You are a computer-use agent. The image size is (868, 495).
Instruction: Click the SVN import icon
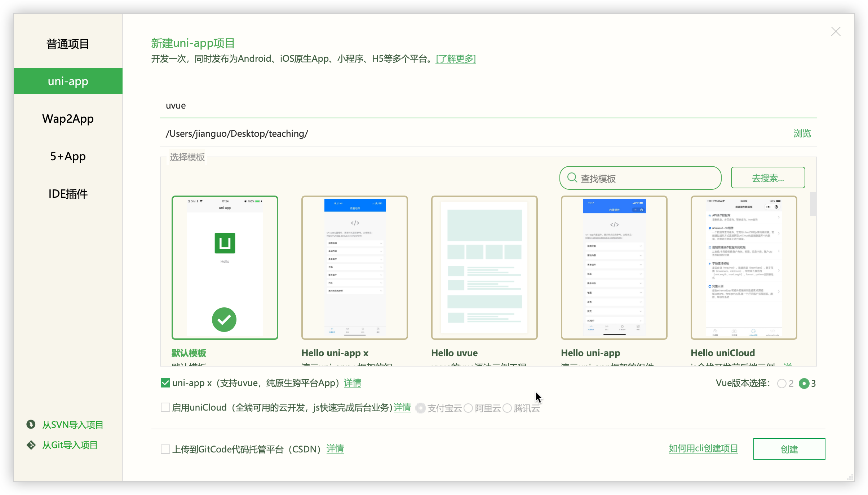pyautogui.click(x=31, y=424)
